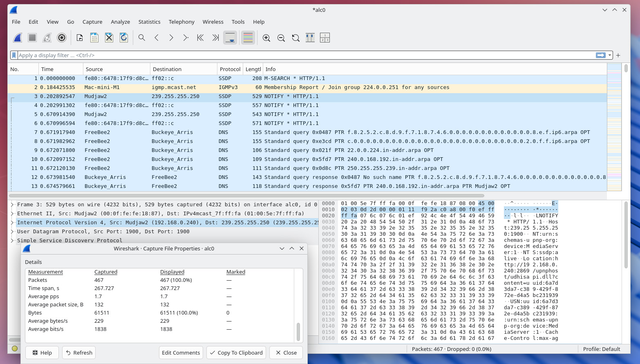Open the Statistics menu

point(149,22)
